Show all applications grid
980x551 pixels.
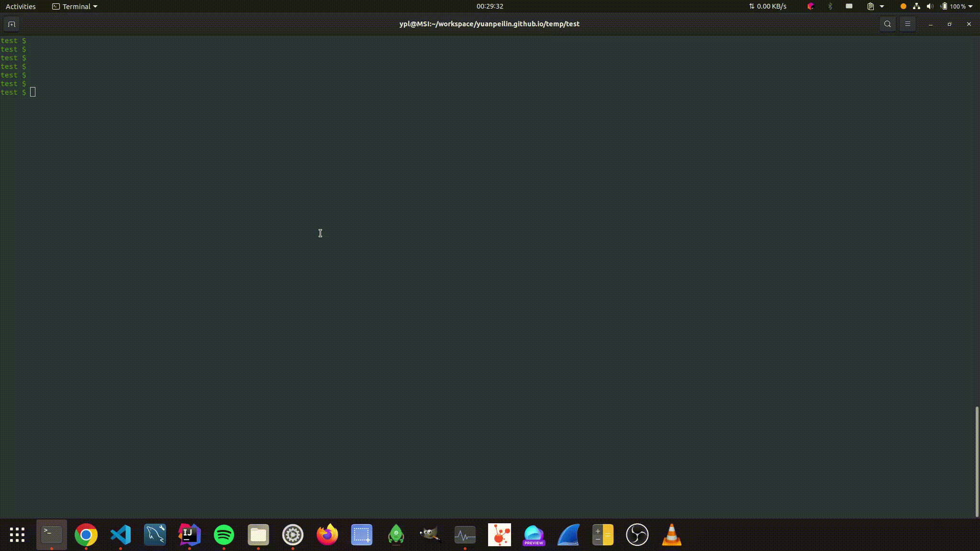pos(17,535)
